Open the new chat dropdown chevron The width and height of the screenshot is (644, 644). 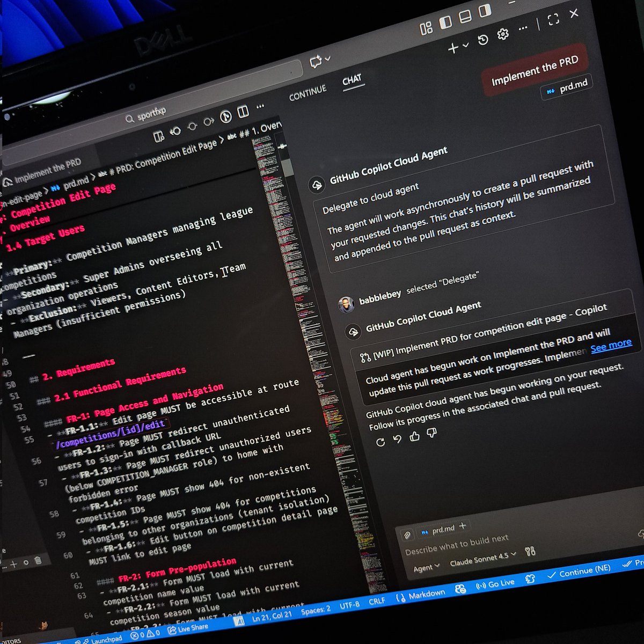point(465,46)
